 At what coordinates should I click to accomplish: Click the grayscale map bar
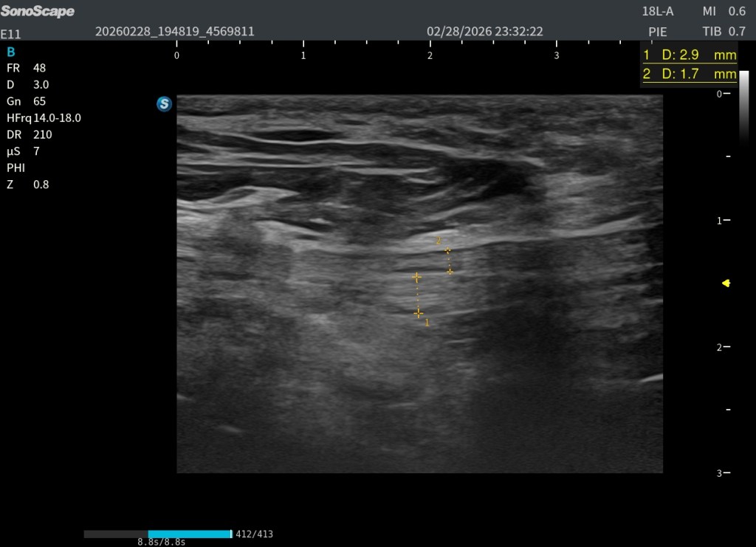(743, 107)
